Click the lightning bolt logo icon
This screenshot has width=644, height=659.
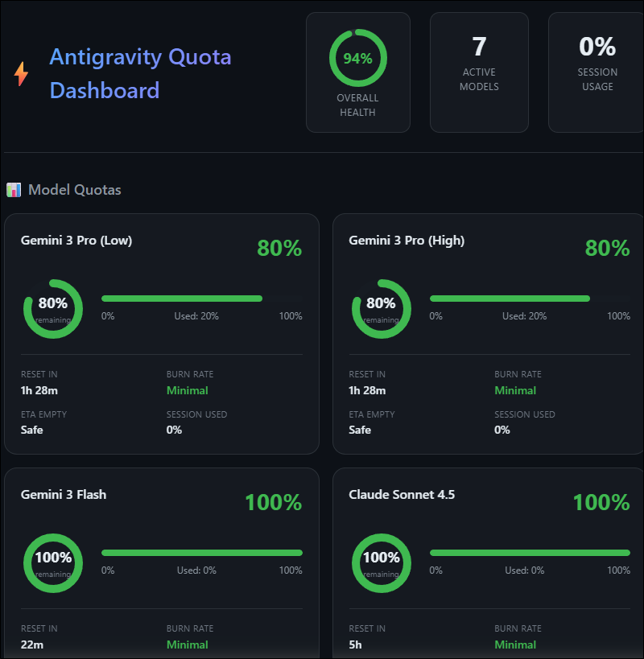[x=21, y=74]
